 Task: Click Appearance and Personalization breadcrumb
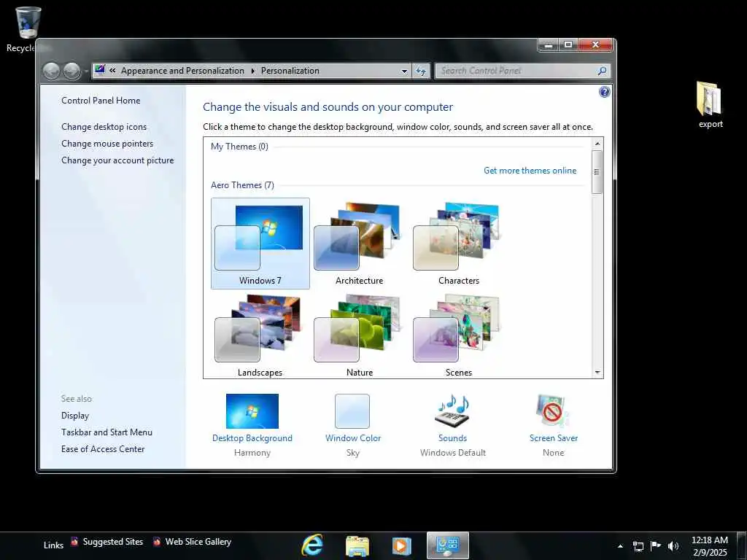click(x=182, y=71)
